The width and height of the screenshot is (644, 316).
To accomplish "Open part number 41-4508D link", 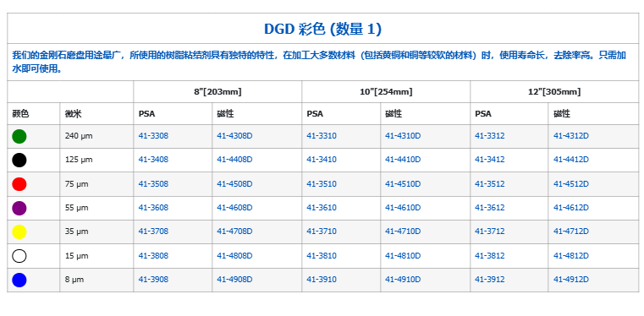I will pyautogui.click(x=234, y=184).
